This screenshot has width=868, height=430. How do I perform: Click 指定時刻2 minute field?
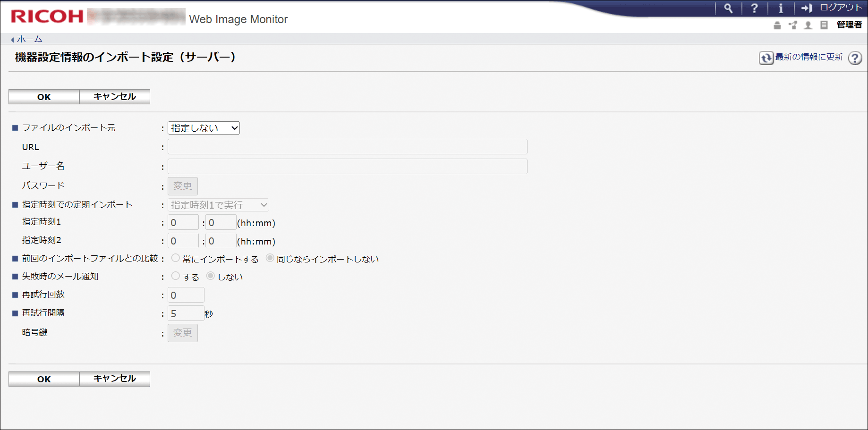221,241
